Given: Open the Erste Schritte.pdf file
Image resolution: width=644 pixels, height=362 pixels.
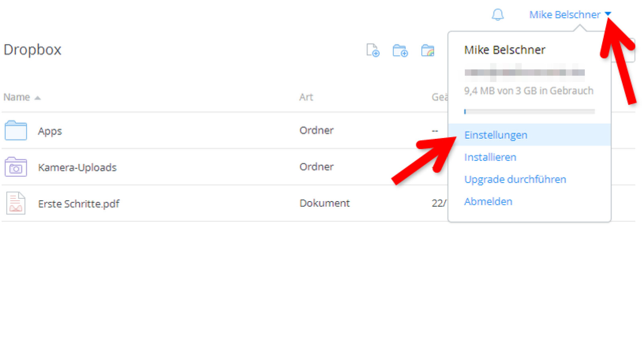Looking at the screenshot, I should 78,204.
